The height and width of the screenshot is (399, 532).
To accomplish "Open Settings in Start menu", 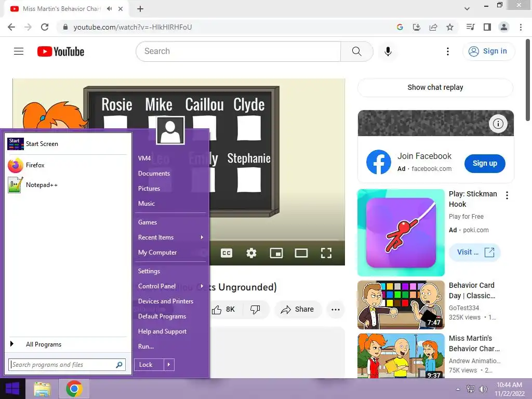I will pos(149,271).
